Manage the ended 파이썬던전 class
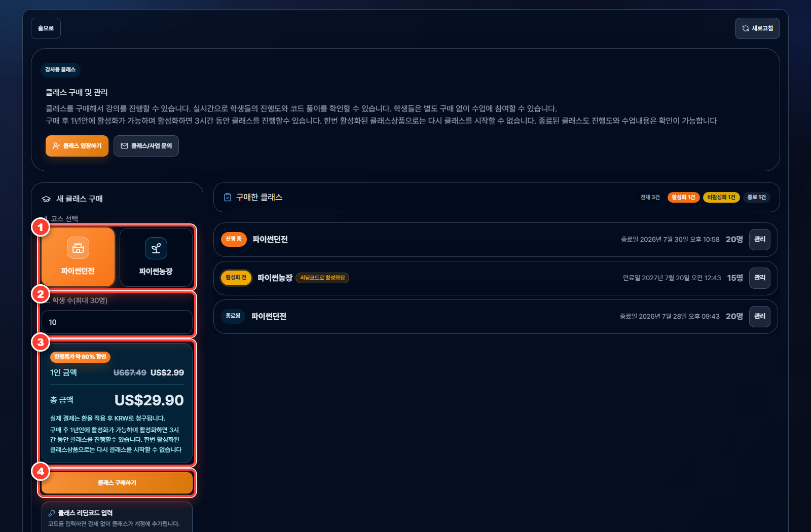Screen dimensions: 811x532 click(x=760, y=316)
